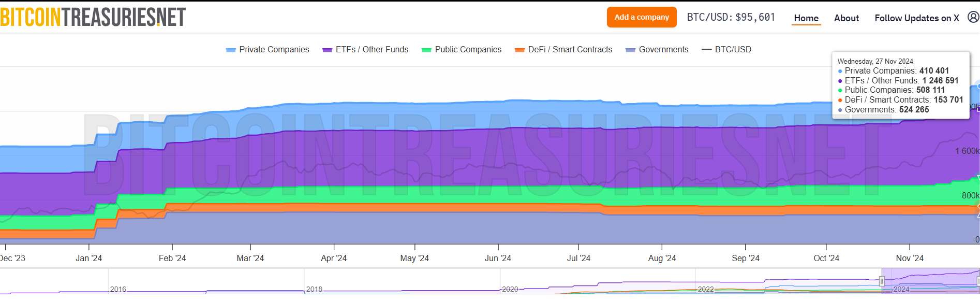
Task: Click the dark BTC/USD legend line marker
Action: (706, 50)
